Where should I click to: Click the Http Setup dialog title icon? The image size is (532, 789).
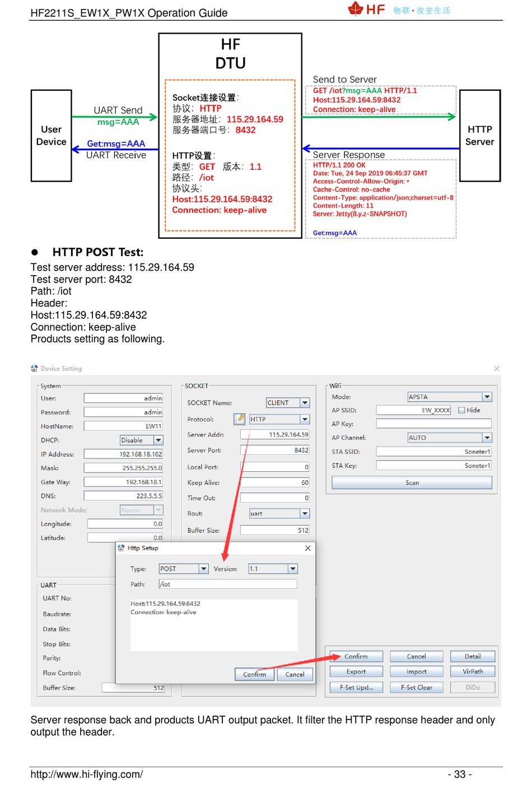pos(122,548)
